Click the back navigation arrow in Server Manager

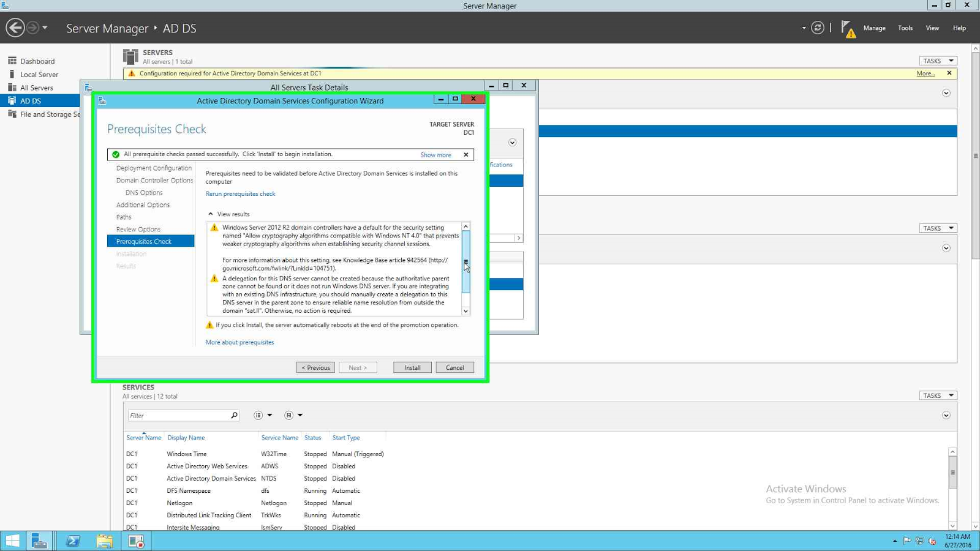(x=15, y=28)
